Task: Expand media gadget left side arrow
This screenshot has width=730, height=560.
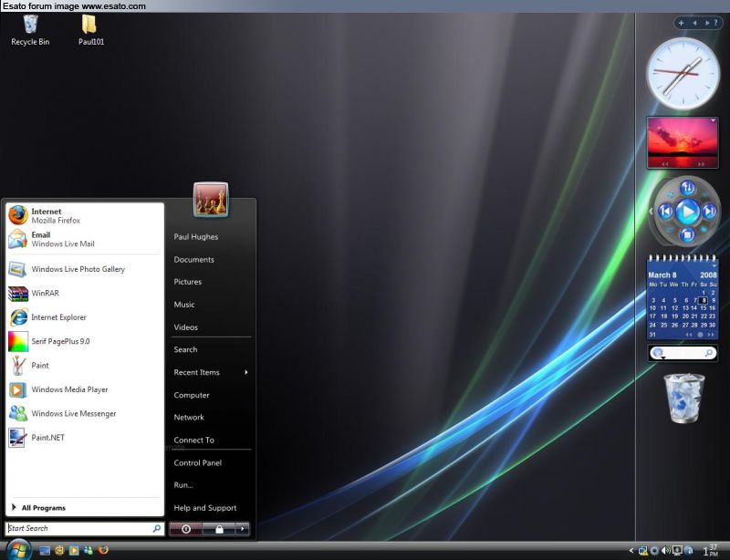Action: [x=651, y=212]
